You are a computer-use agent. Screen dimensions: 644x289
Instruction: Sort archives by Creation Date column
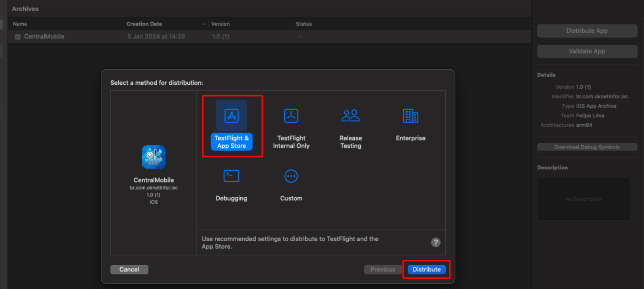[166, 24]
